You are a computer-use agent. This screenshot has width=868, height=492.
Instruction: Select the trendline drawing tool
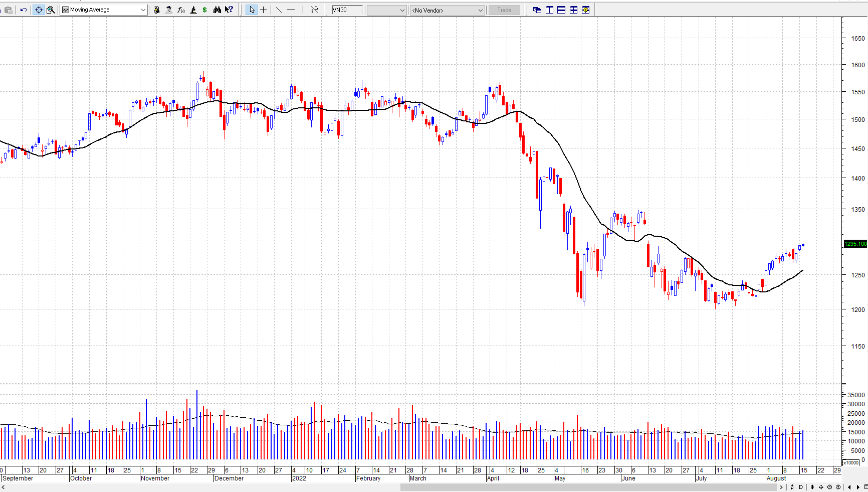pyautogui.click(x=279, y=10)
